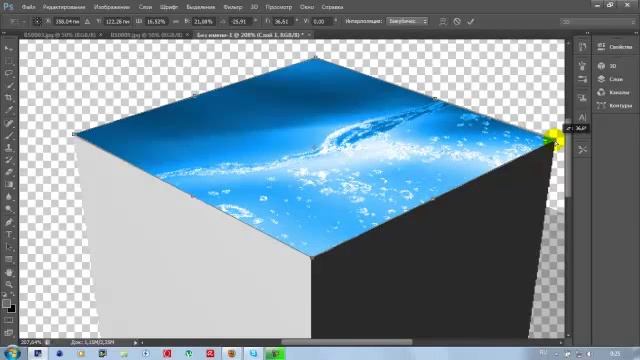
Task: Commit the transform with the checkmark
Action: tap(471, 21)
